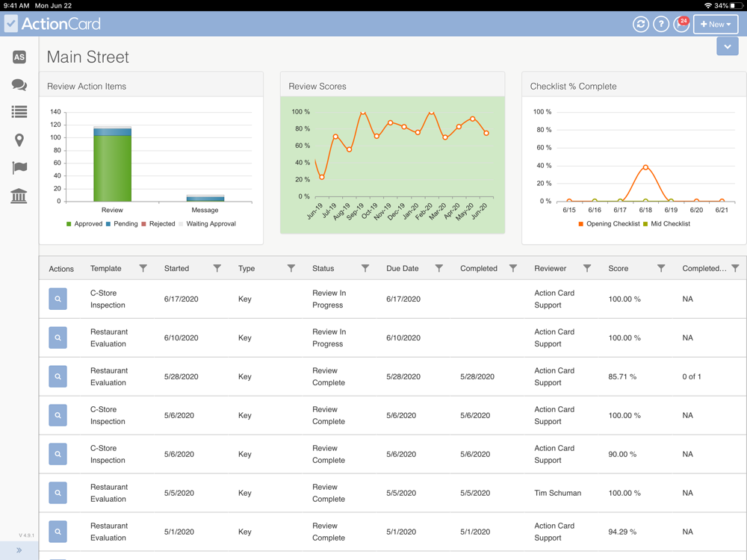Open the help question mark icon

661,24
